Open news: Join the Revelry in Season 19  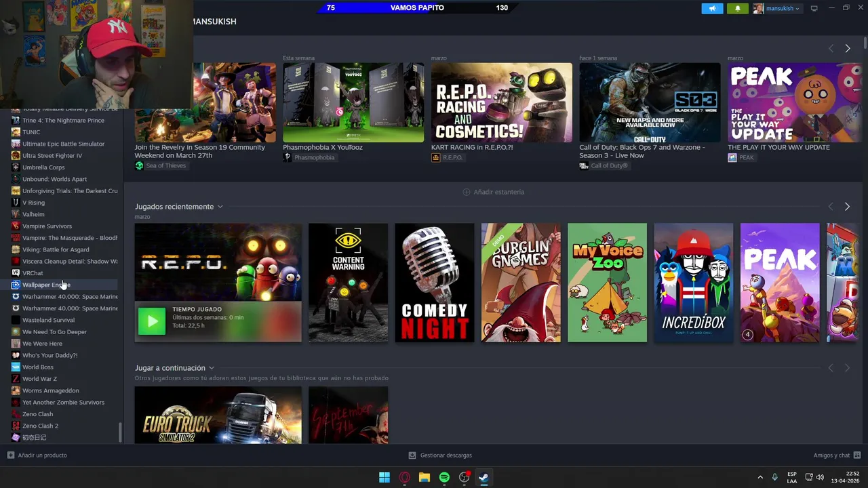pyautogui.click(x=205, y=102)
